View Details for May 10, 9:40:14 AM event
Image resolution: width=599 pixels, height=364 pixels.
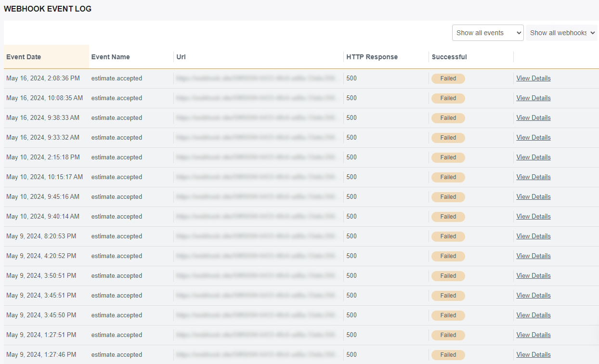pyautogui.click(x=533, y=217)
